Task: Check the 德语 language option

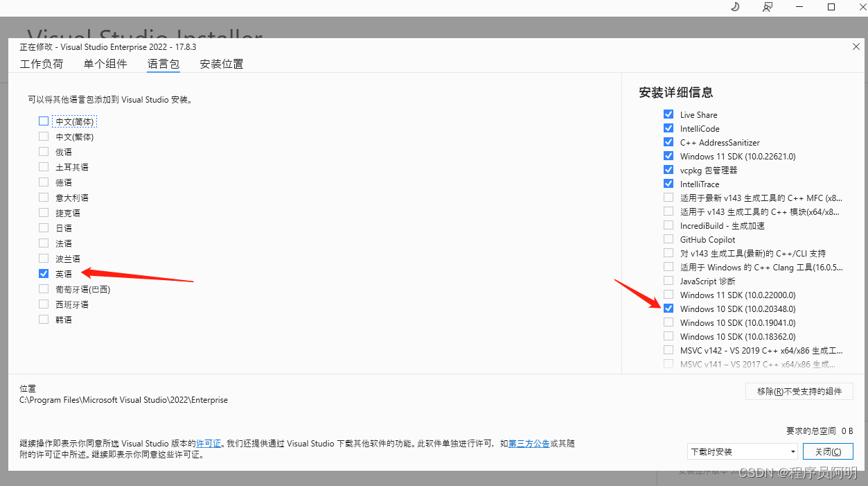Action: [x=44, y=182]
